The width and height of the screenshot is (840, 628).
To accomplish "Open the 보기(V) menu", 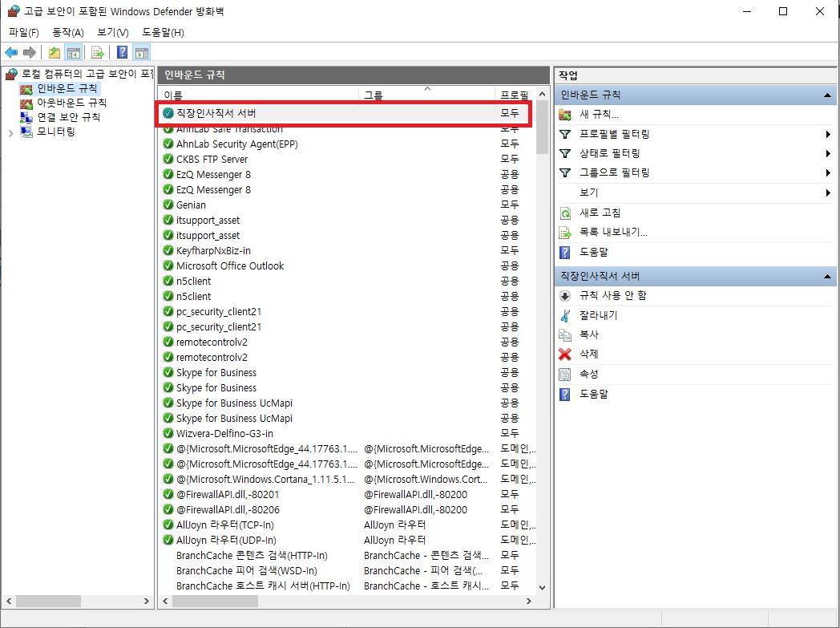I will pos(113,33).
